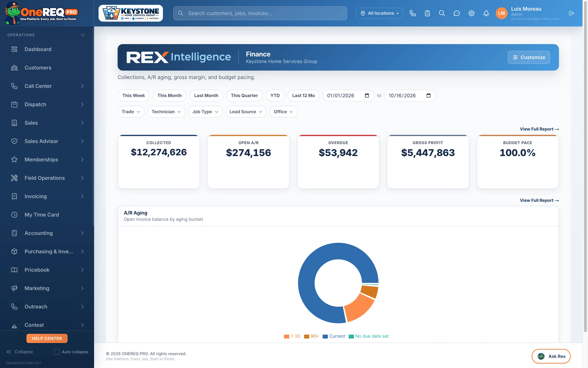
Task: Expand the Marketing submenu chevron
Action: (82, 288)
